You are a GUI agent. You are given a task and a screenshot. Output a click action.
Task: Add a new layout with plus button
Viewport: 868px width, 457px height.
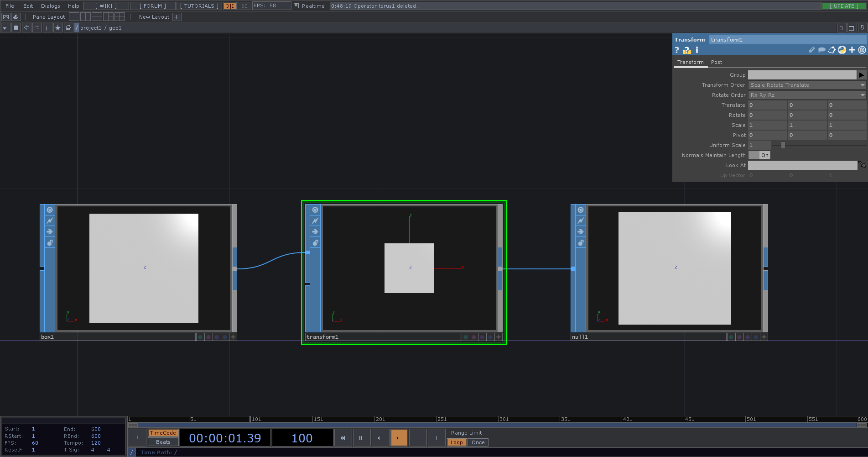177,17
